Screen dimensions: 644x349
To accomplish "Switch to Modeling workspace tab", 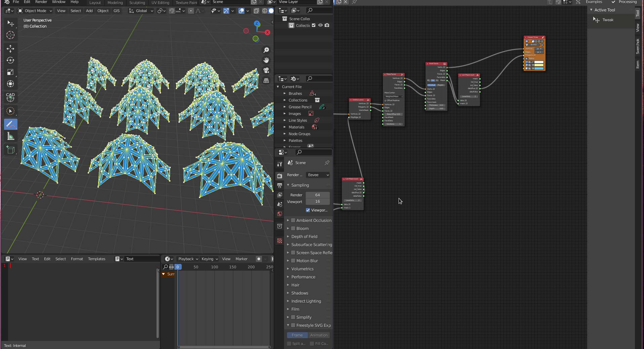I will pos(115,2).
